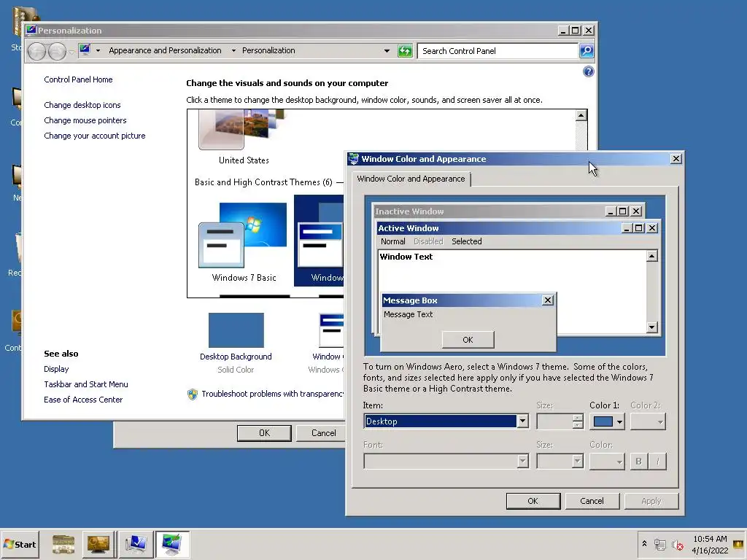
Task: Open Change your account picture link
Action: point(95,135)
